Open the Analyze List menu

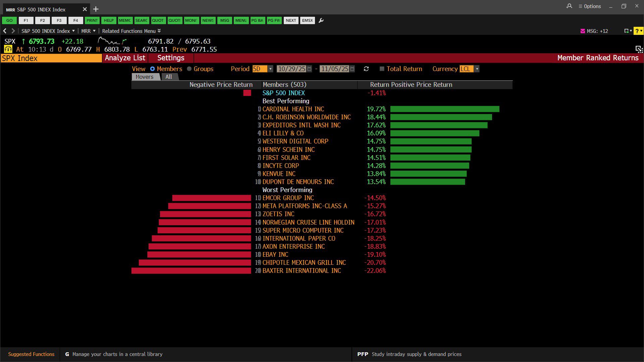(125, 58)
